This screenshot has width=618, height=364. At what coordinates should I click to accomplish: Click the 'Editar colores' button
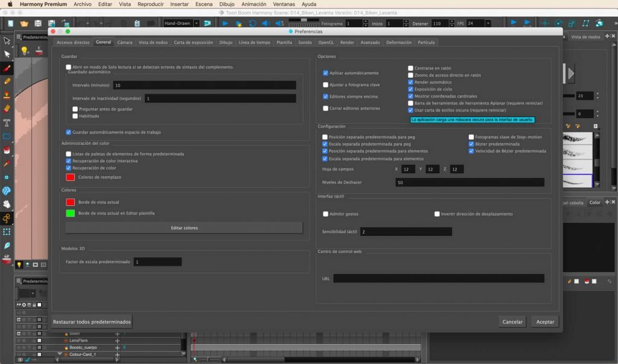(184, 228)
